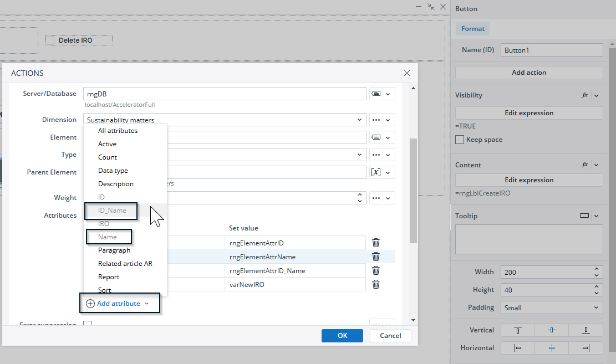The height and width of the screenshot is (364, 616).
Task: Open the Dimension Sustainability matters dropdown
Action: click(x=224, y=120)
